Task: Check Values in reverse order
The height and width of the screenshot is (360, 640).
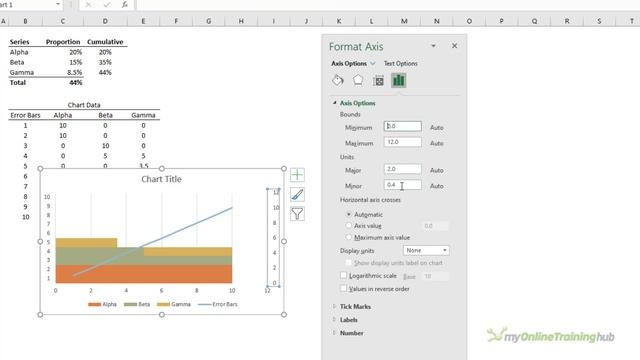Action: click(x=344, y=289)
